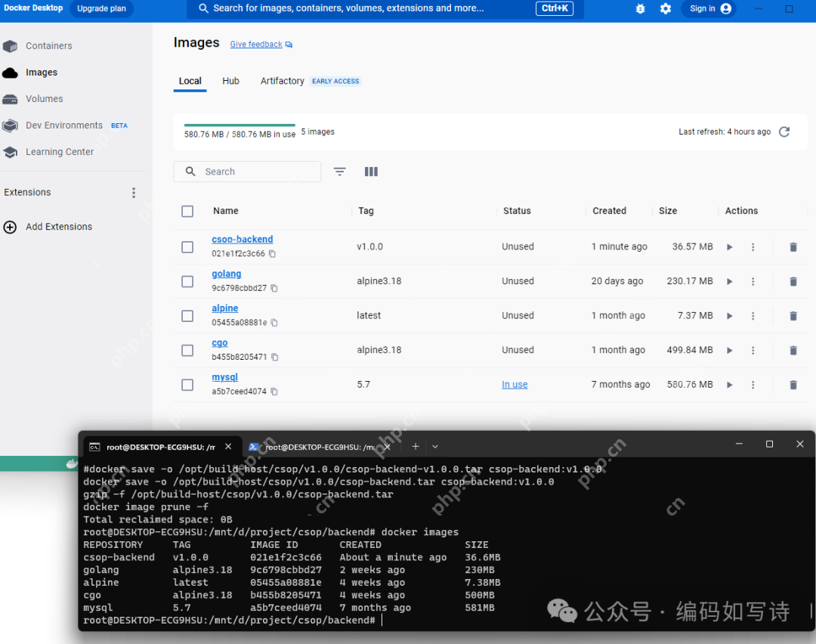Copy the alpine image ID 05455a08881e
This screenshot has height=644, width=816.
(x=274, y=322)
